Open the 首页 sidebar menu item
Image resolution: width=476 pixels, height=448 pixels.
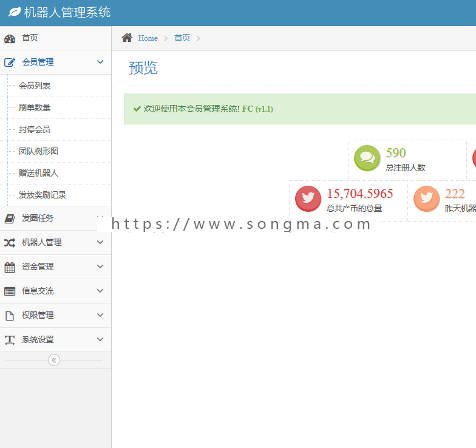point(56,38)
